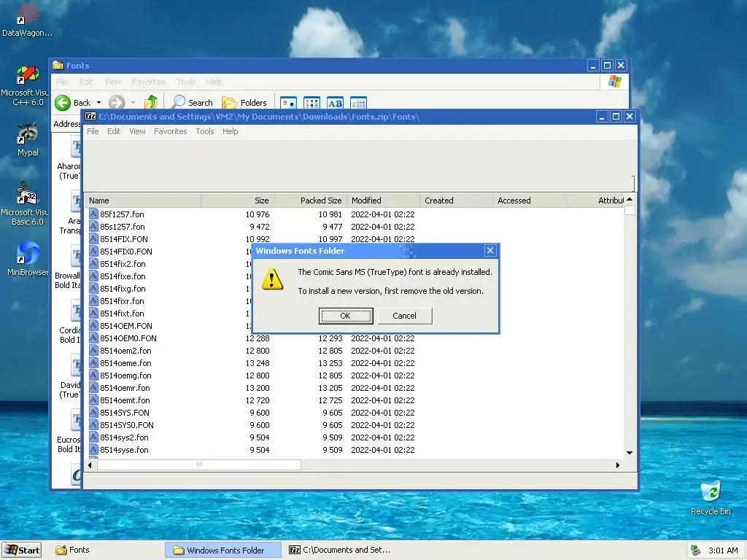This screenshot has height=560, width=747.
Task: Click Back button in Fonts window
Action: coord(72,102)
